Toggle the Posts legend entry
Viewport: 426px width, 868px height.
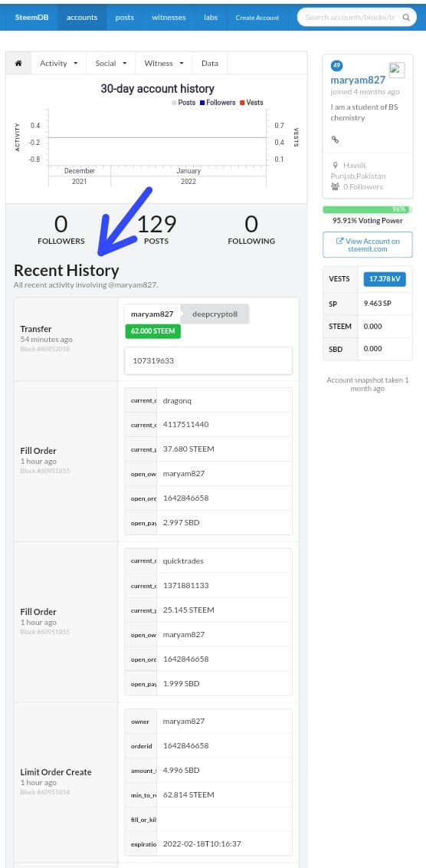pos(183,103)
